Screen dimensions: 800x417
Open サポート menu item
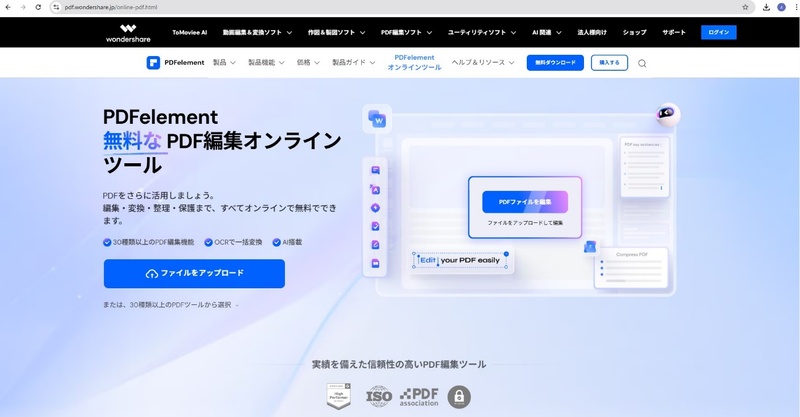pyautogui.click(x=674, y=33)
